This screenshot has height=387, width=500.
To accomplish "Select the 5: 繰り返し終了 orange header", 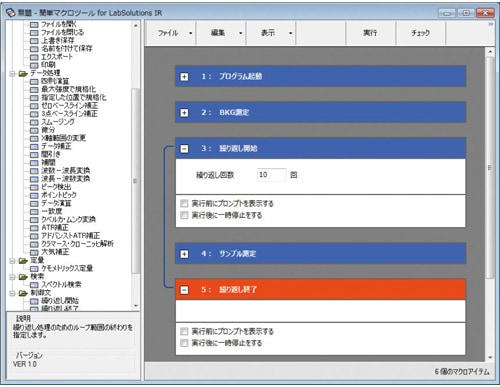I will click(x=320, y=290).
